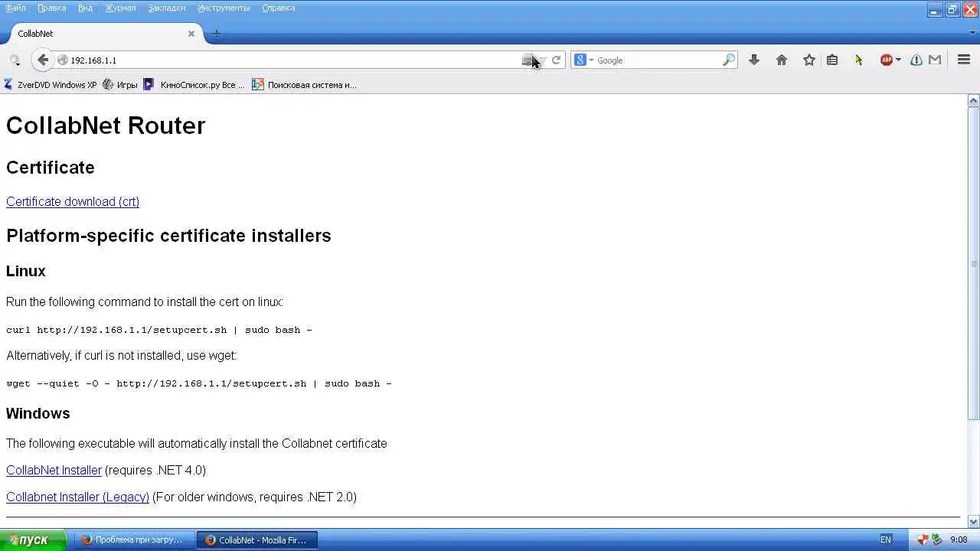
Task: Open the Справка menu
Action: click(279, 8)
